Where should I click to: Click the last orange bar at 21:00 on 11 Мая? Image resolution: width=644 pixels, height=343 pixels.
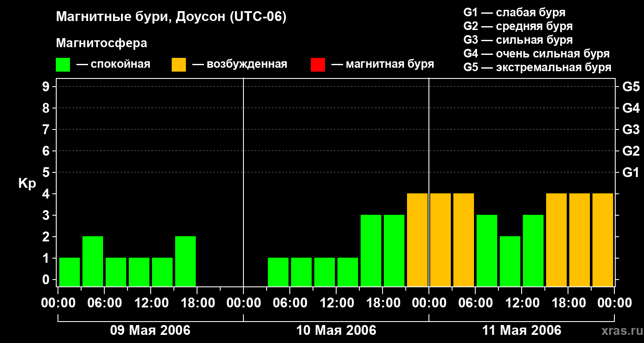tap(603, 240)
